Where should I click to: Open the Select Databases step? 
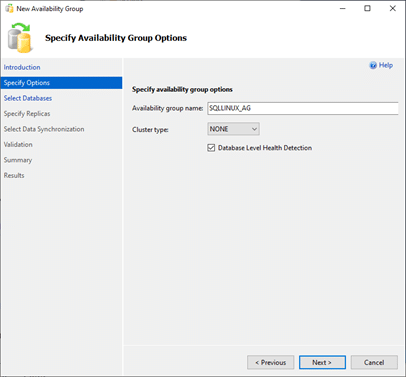click(28, 98)
